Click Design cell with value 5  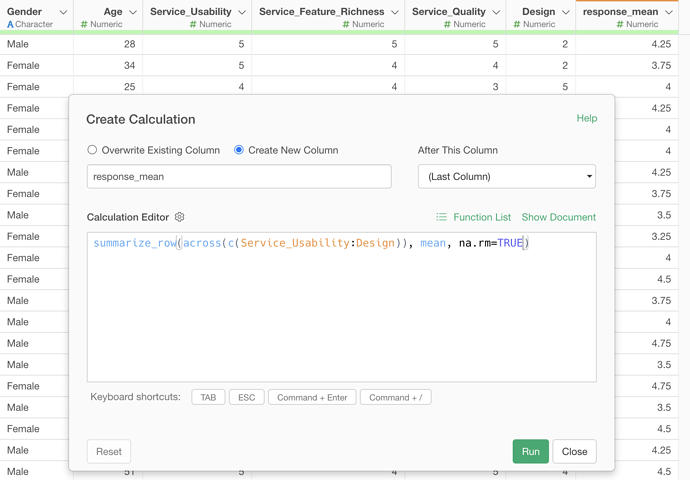(540, 87)
